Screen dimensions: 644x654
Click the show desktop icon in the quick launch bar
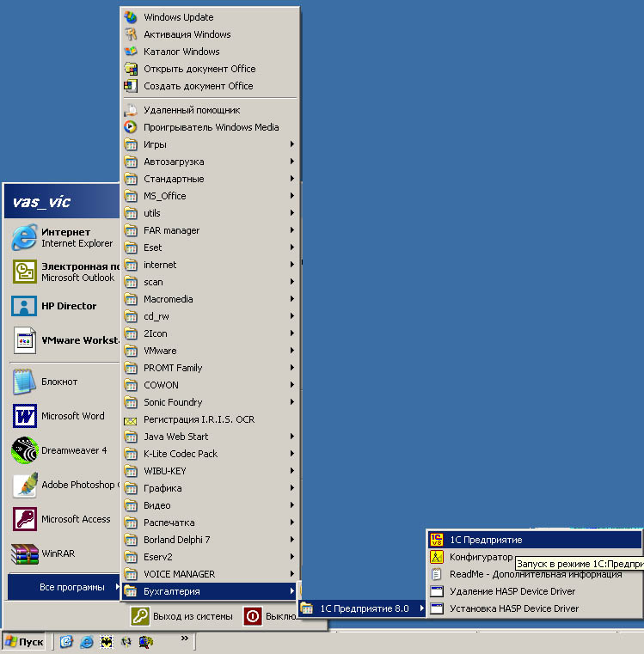click(66, 641)
